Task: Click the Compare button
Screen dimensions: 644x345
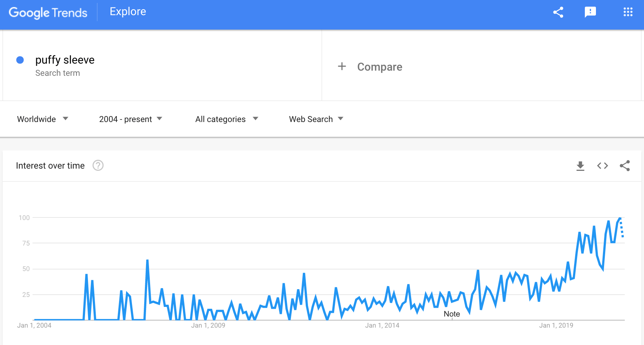Action: pyautogui.click(x=370, y=67)
